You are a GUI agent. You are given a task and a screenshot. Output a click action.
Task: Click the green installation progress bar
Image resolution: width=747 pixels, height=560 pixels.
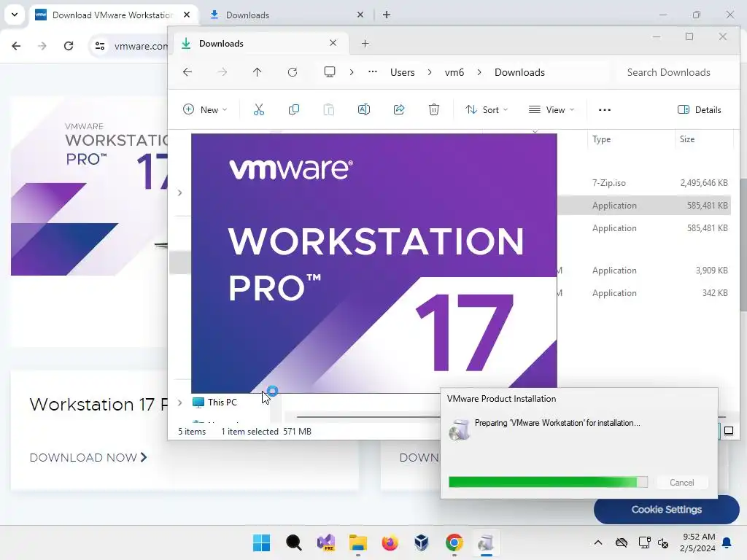548,483
